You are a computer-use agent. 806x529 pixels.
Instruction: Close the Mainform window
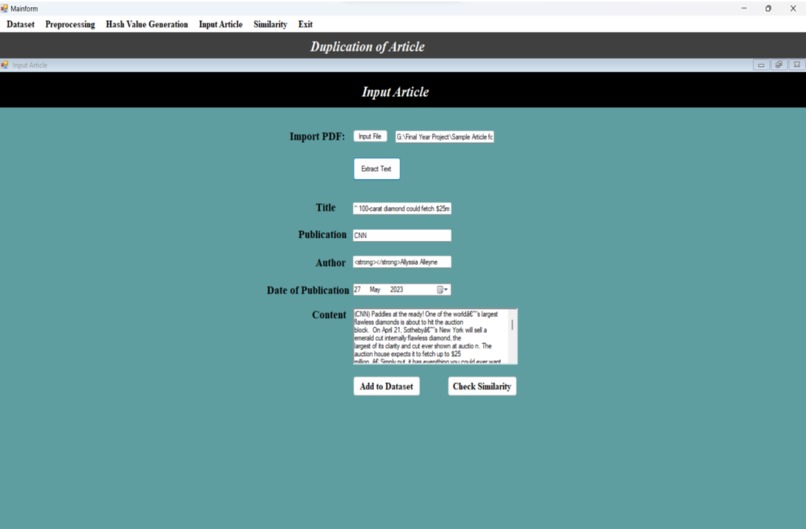point(793,8)
